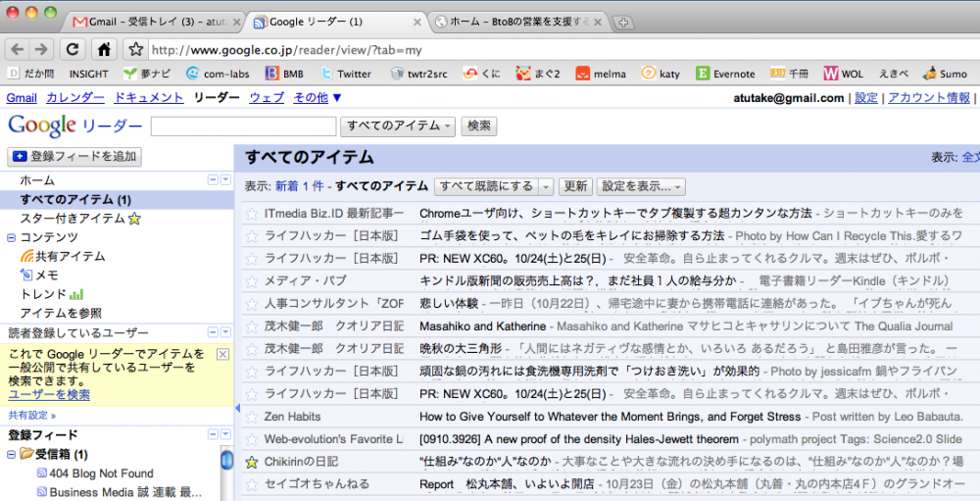This screenshot has width=980, height=501.
Task: Open アイテムを参照 in the sidebar
Action: click(x=61, y=313)
